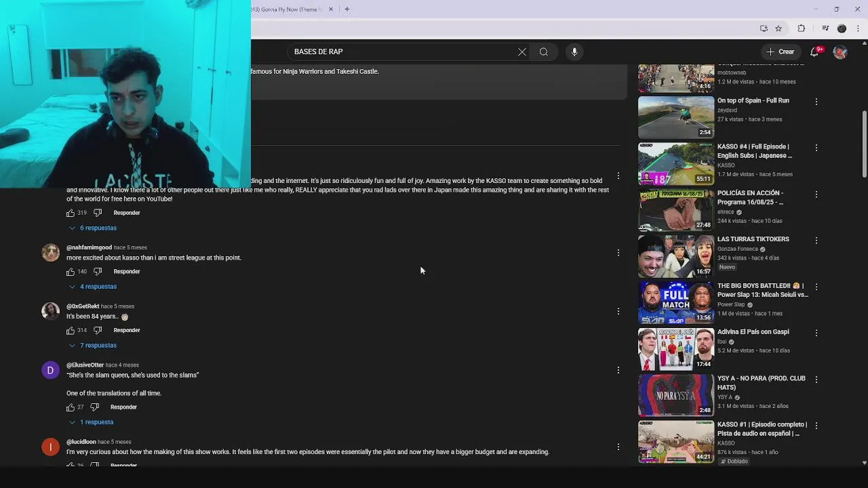Open the Power Slap channel link

point(732,305)
